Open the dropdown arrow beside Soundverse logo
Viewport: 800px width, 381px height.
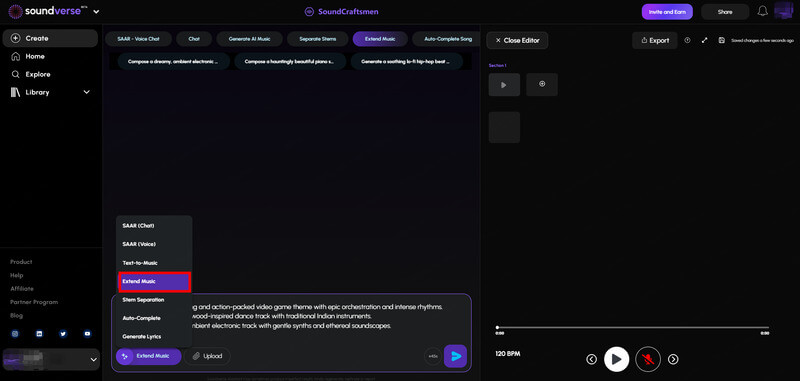pos(96,11)
